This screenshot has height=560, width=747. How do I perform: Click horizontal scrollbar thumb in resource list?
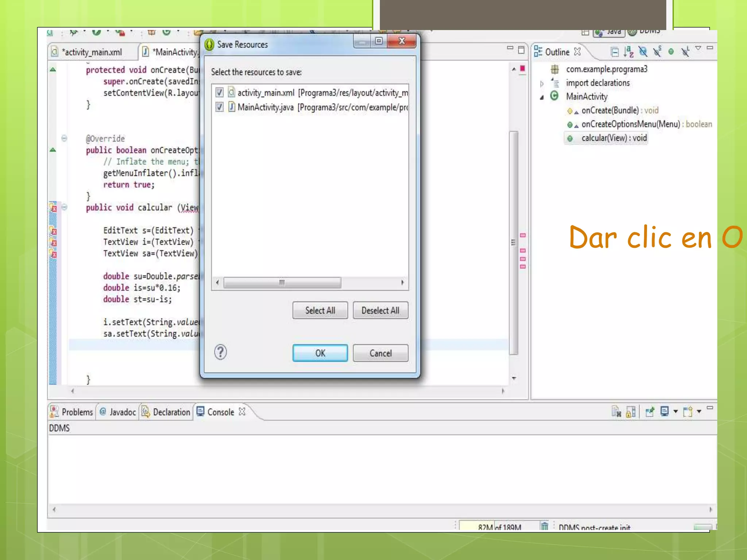tap(282, 283)
